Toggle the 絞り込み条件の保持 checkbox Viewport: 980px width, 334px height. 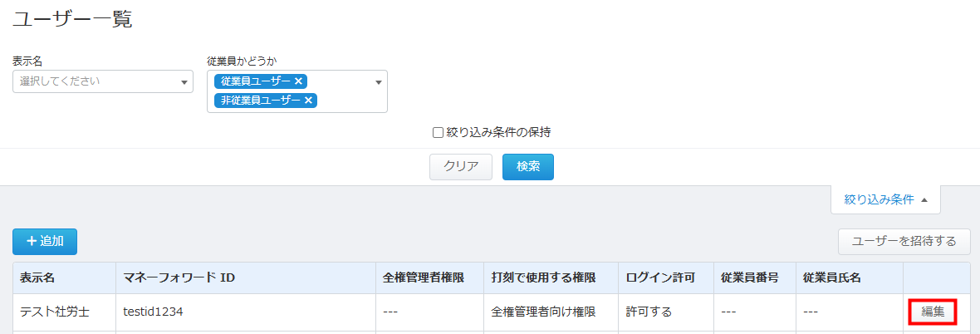438,131
